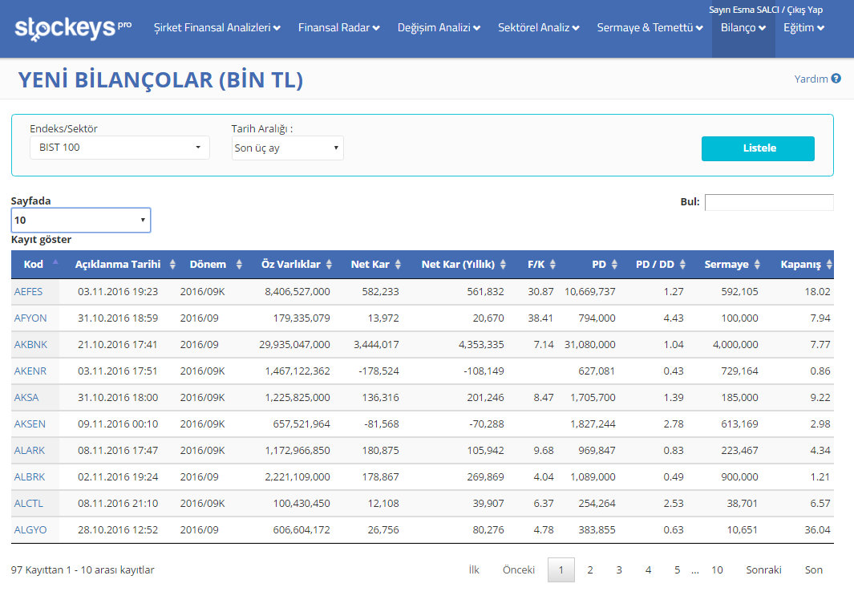This screenshot has width=854, height=616.
Task: Sort by Açıklanma Tarihi column arrows
Action: (x=172, y=265)
